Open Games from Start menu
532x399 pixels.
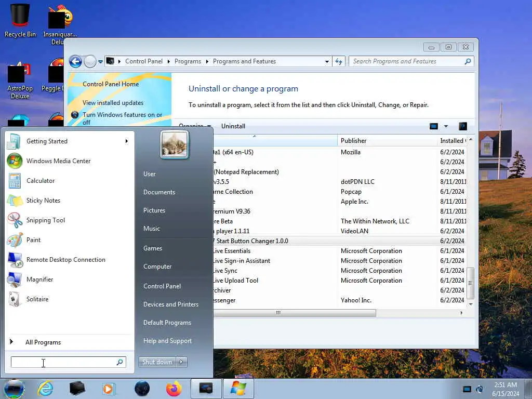(x=153, y=248)
